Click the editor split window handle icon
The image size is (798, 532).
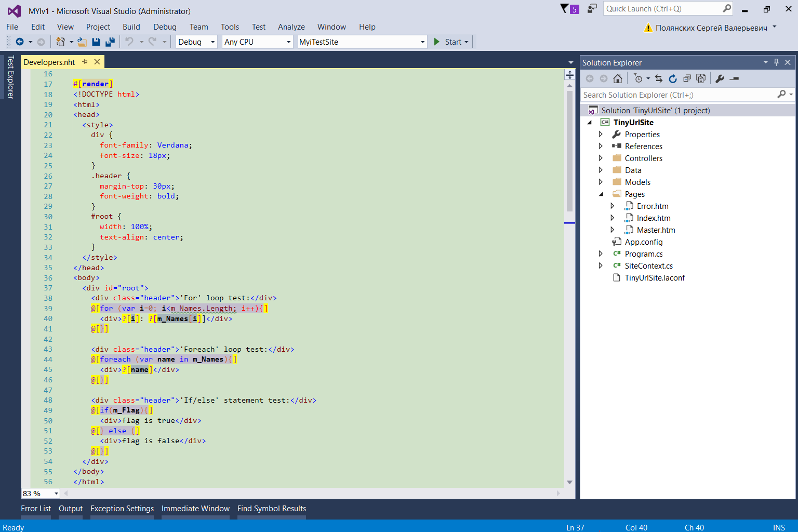(x=570, y=75)
